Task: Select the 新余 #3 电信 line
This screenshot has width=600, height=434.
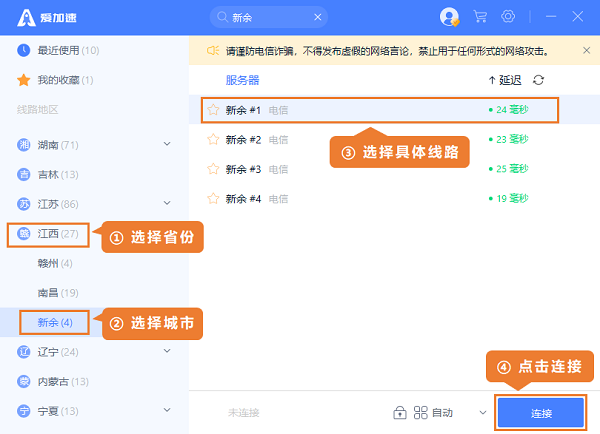Action: point(394,169)
